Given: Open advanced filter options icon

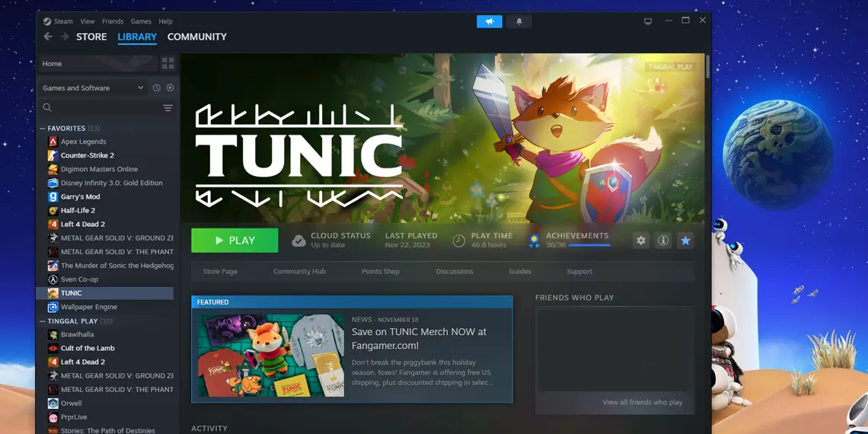Looking at the screenshot, I should [168, 108].
